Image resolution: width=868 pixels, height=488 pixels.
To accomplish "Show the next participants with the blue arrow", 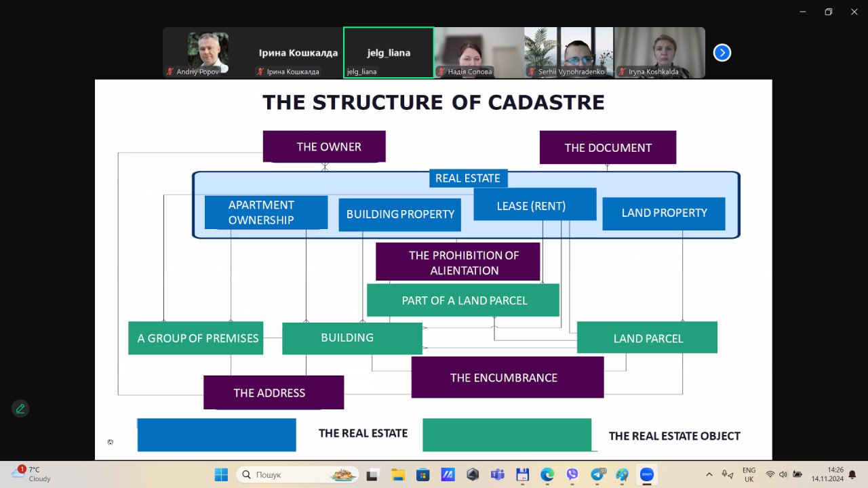I will [x=722, y=52].
